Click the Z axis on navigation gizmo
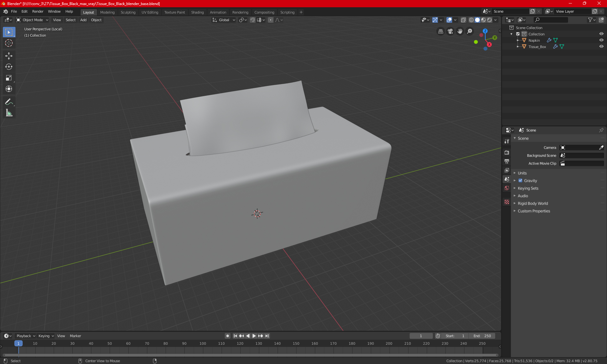 [485, 31]
